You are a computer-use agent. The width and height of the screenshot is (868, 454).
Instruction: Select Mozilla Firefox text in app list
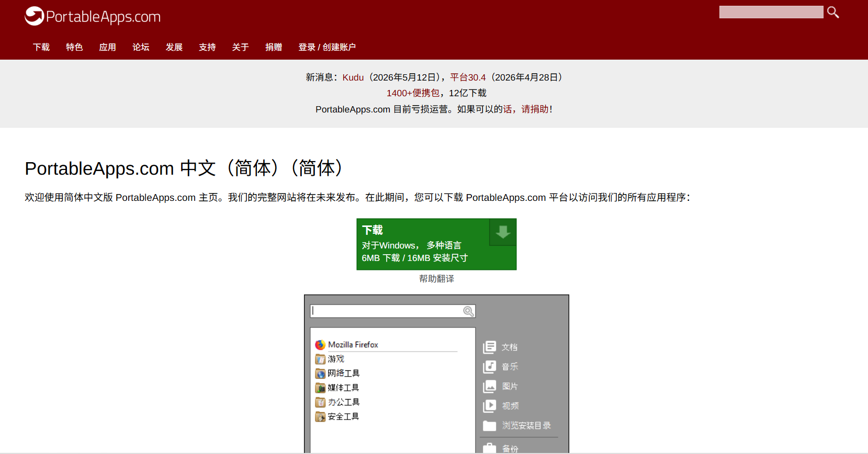point(353,345)
